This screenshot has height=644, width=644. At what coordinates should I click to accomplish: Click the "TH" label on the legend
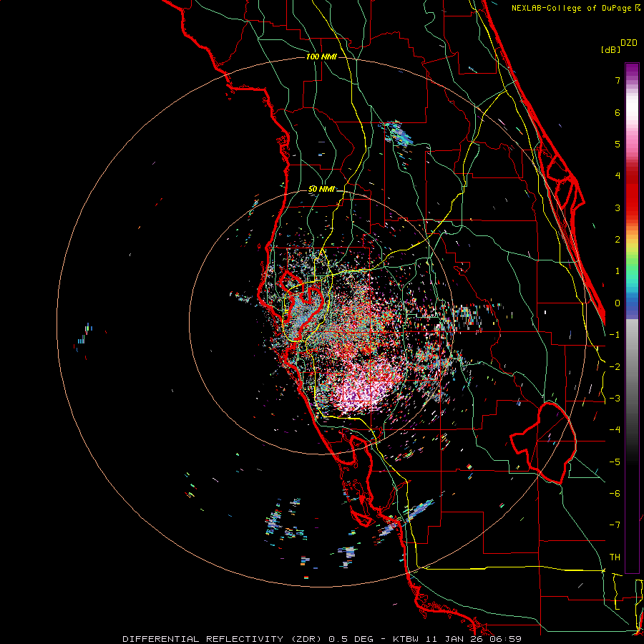coord(615,557)
